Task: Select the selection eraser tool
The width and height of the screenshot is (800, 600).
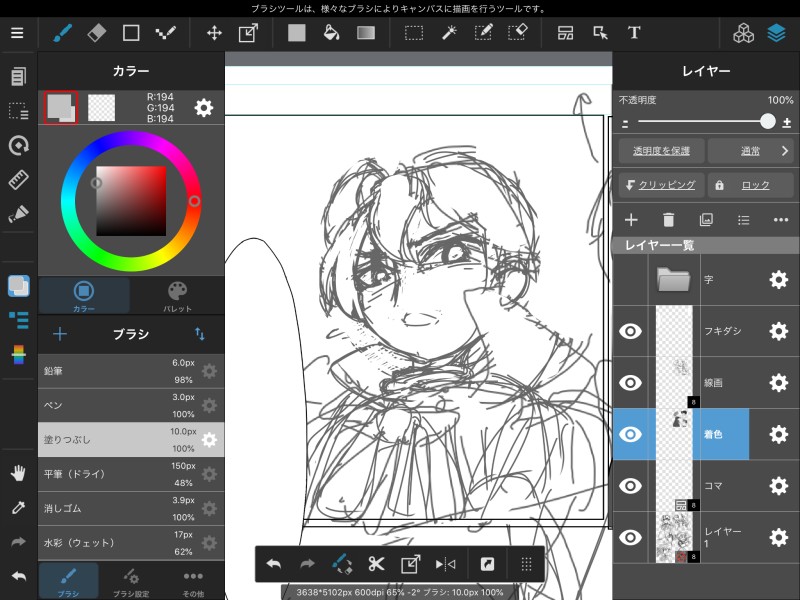Action: (518, 33)
